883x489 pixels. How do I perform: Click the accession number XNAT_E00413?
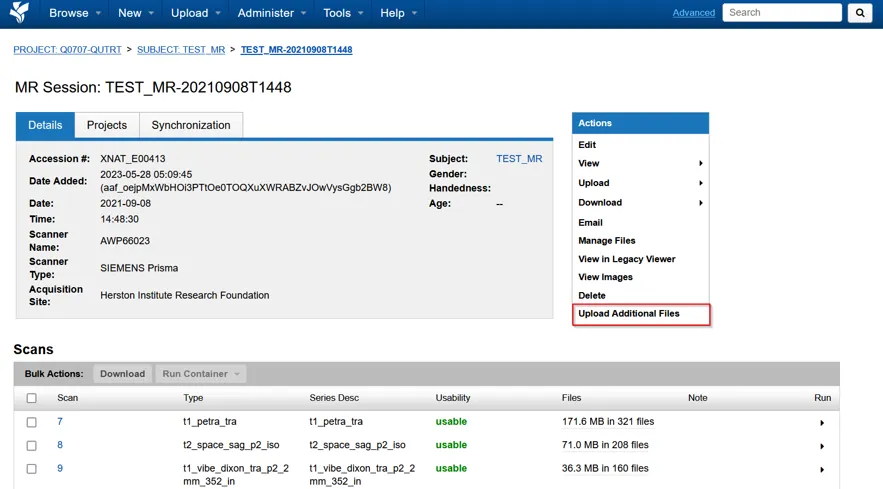133,159
